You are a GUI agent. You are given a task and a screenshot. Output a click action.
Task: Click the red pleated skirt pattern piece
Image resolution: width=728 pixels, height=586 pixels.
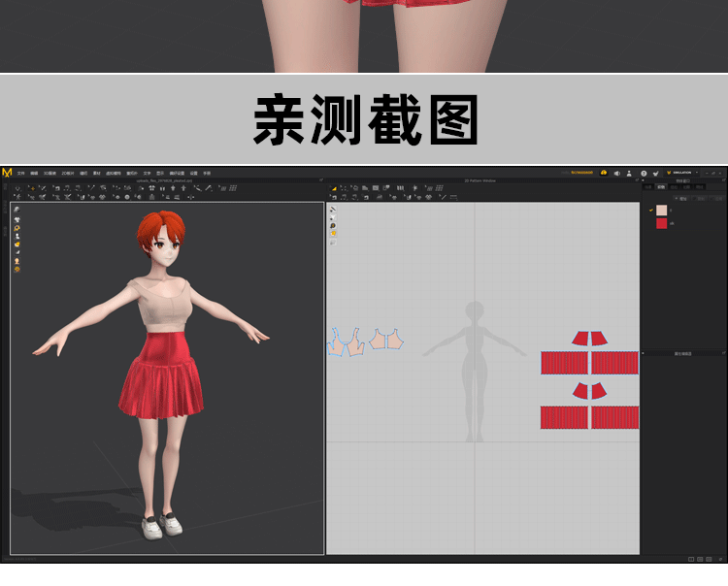pyautogui.click(x=565, y=363)
